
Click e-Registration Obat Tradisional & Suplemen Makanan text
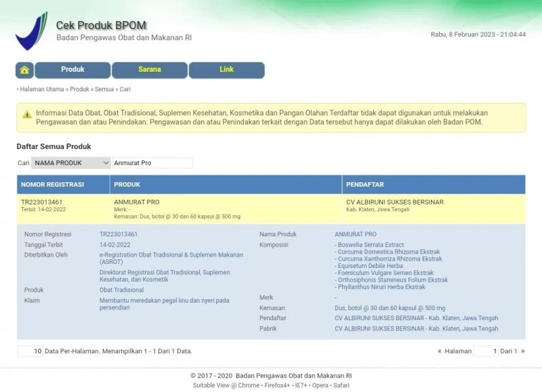point(171,259)
